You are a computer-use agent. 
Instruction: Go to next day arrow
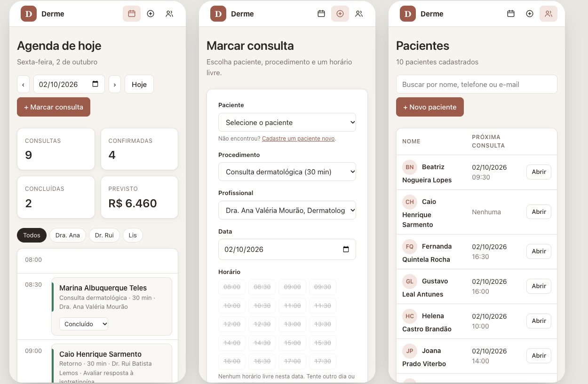115,85
